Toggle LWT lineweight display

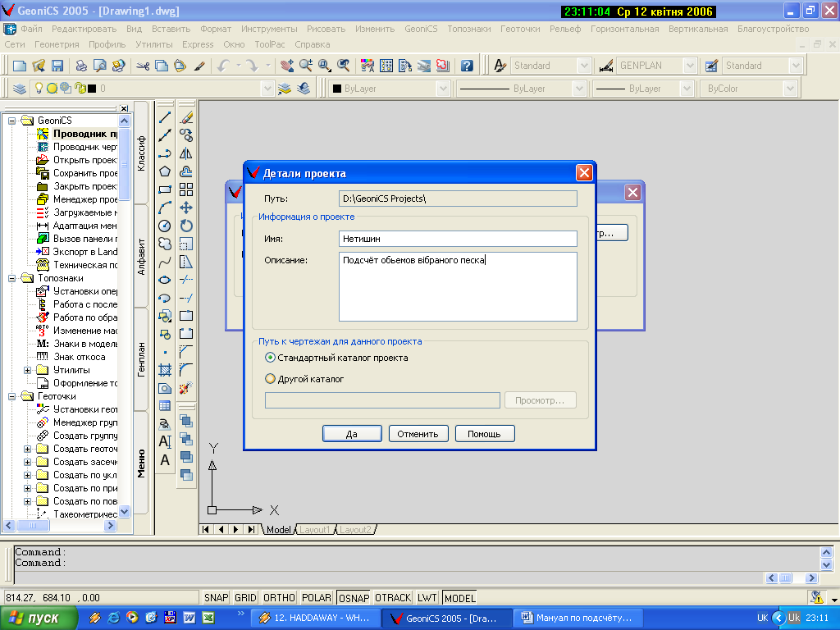(x=427, y=597)
